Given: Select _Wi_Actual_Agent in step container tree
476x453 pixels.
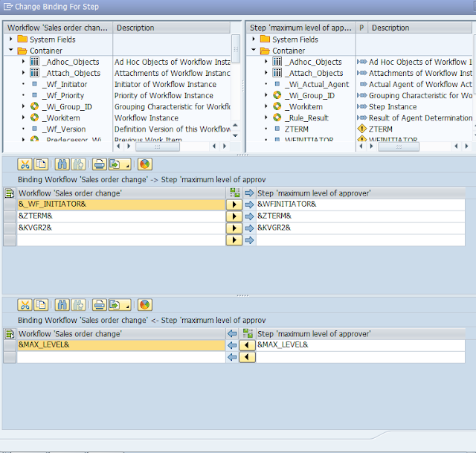Looking at the screenshot, I should click(317, 84).
